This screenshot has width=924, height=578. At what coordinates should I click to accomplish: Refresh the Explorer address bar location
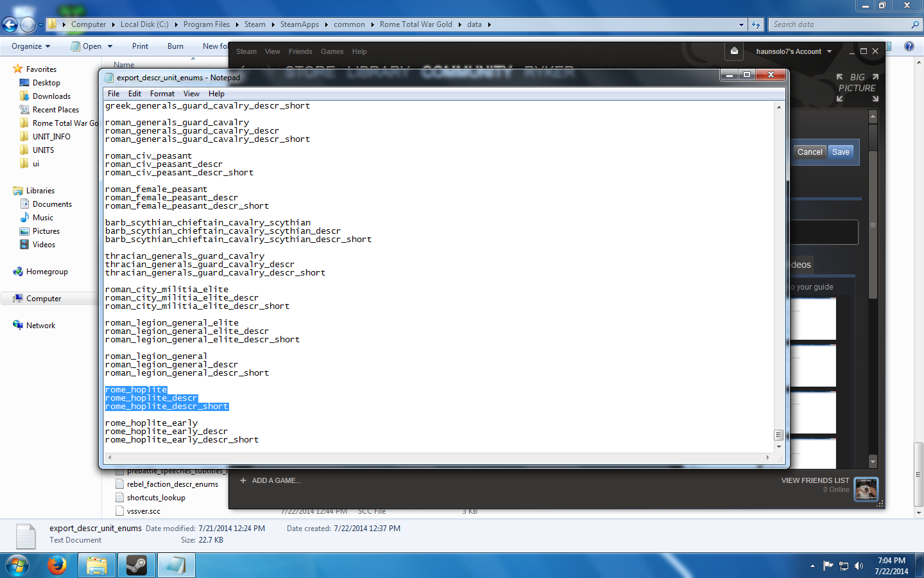pyautogui.click(x=756, y=24)
